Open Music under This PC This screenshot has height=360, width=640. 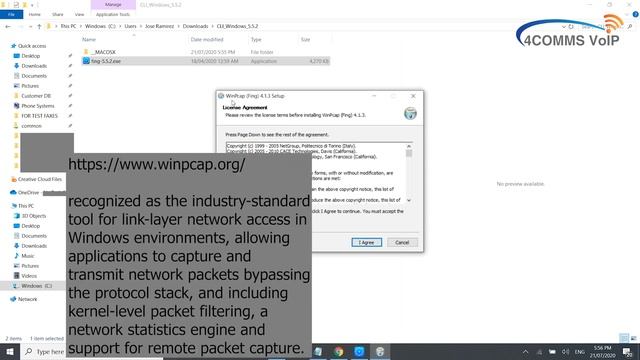[x=27, y=256]
